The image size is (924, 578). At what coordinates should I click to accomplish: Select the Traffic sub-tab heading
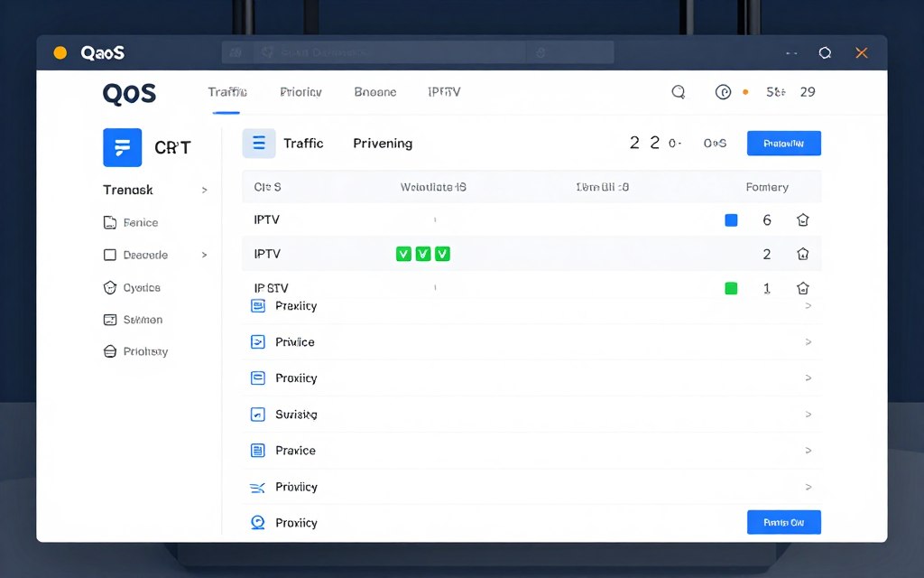click(303, 144)
